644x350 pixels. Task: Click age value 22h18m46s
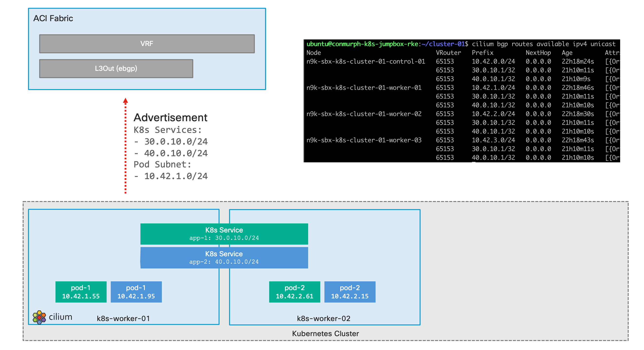tap(578, 88)
